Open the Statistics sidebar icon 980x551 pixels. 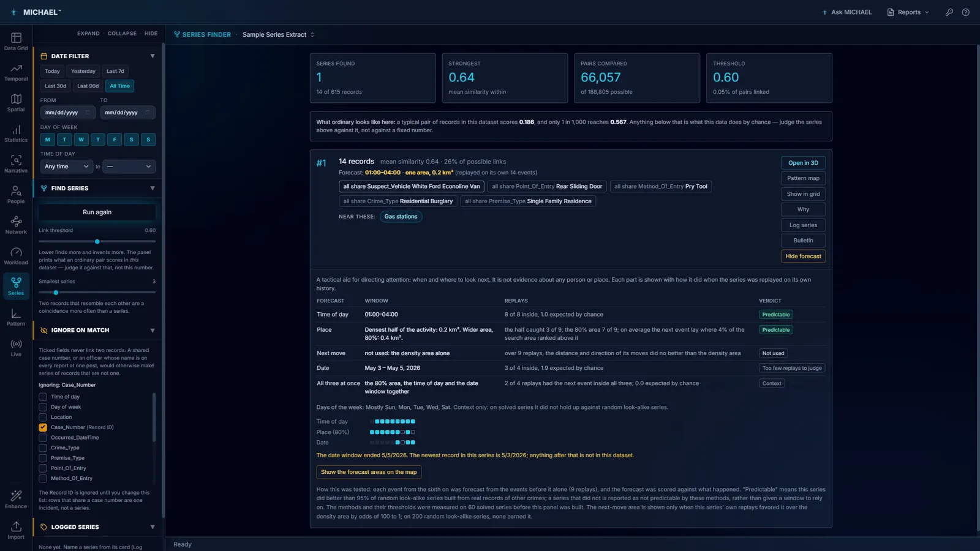click(16, 133)
